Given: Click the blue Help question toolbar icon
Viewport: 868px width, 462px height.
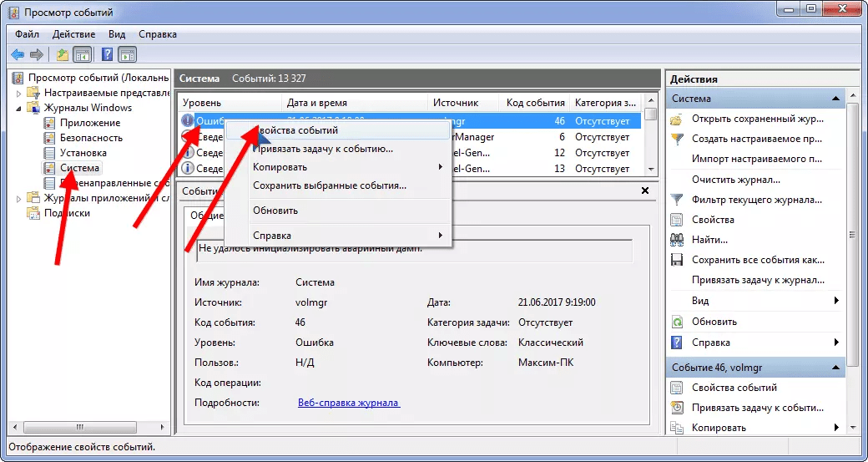Looking at the screenshot, I should point(108,54).
